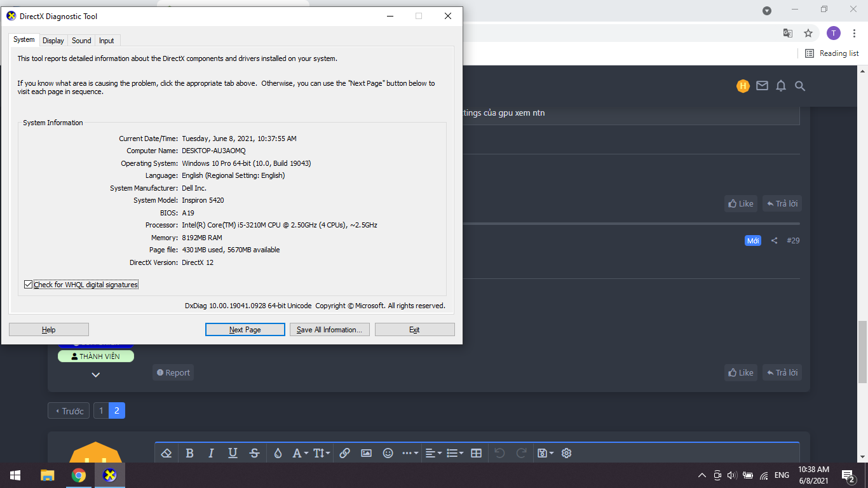
Task: Toggle italic formatting in forum editor
Action: click(x=211, y=453)
